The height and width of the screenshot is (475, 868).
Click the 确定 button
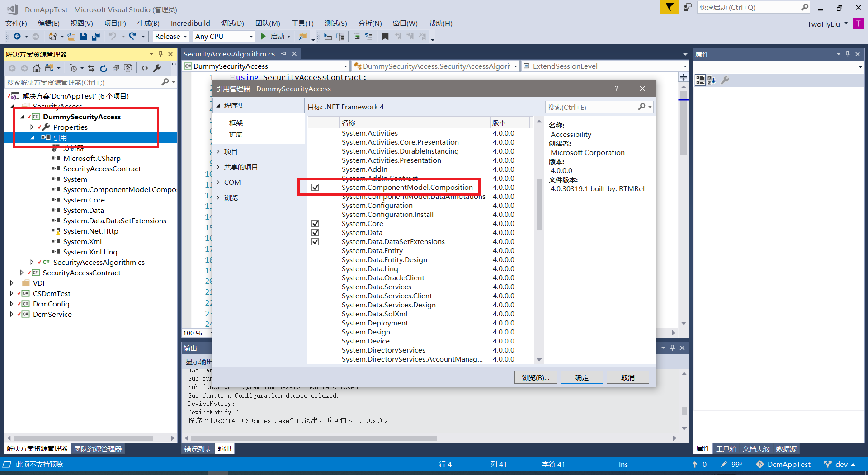pyautogui.click(x=582, y=377)
